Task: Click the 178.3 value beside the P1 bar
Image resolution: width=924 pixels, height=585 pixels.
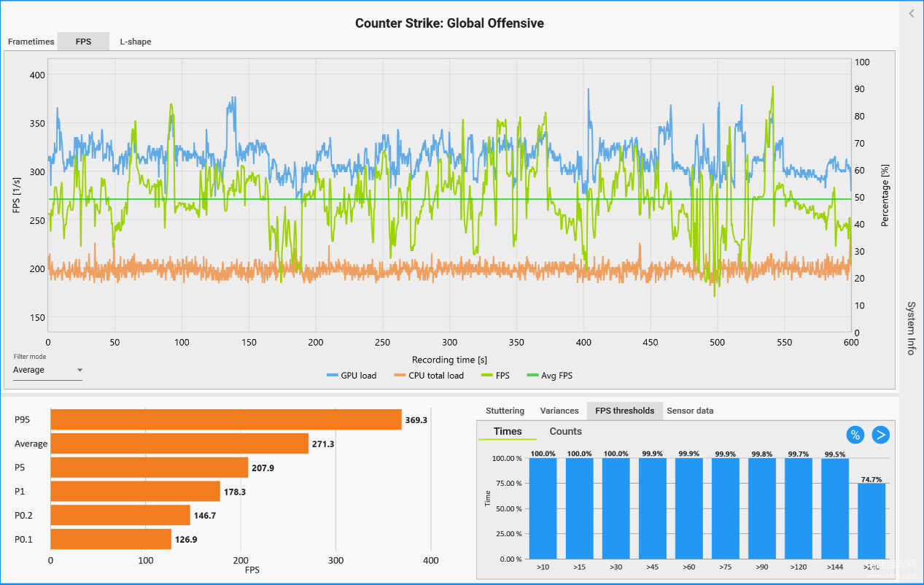Action: pyautogui.click(x=235, y=492)
